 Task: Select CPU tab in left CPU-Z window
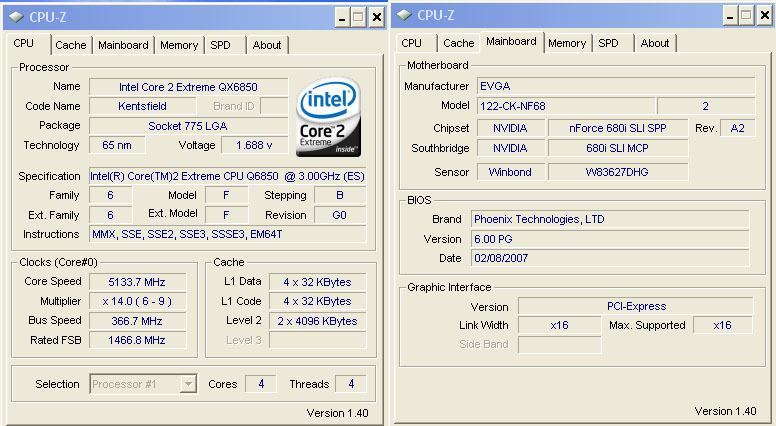point(24,44)
